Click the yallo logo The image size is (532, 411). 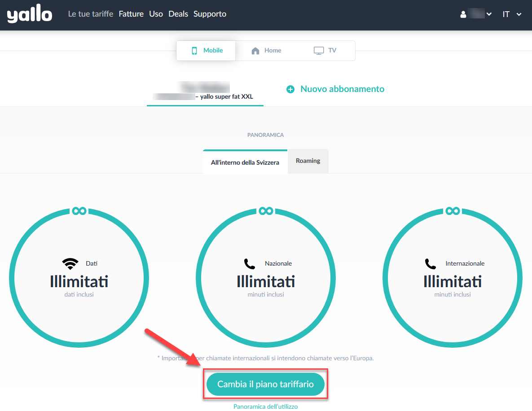click(30, 13)
